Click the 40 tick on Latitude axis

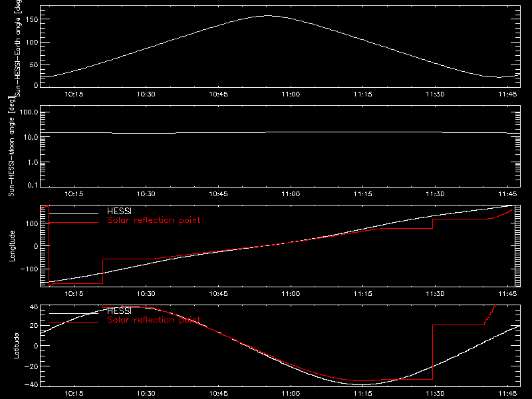(34, 307)
